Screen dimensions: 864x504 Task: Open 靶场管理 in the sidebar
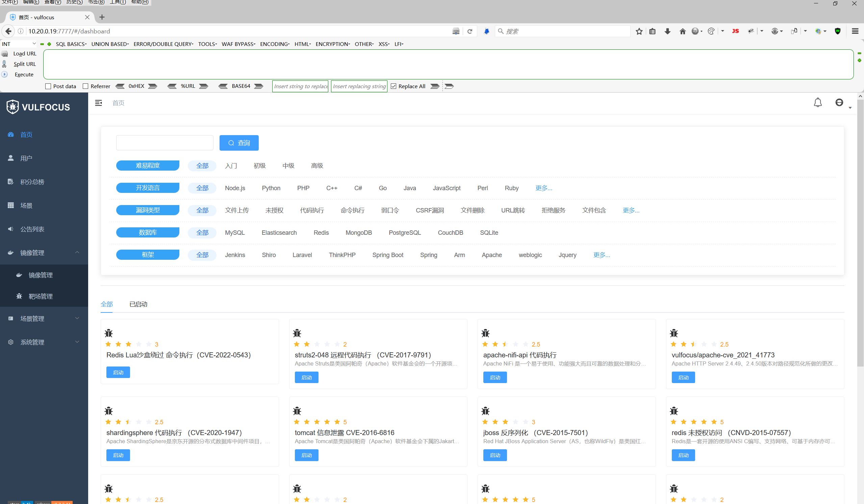click(x=41, y=296)
